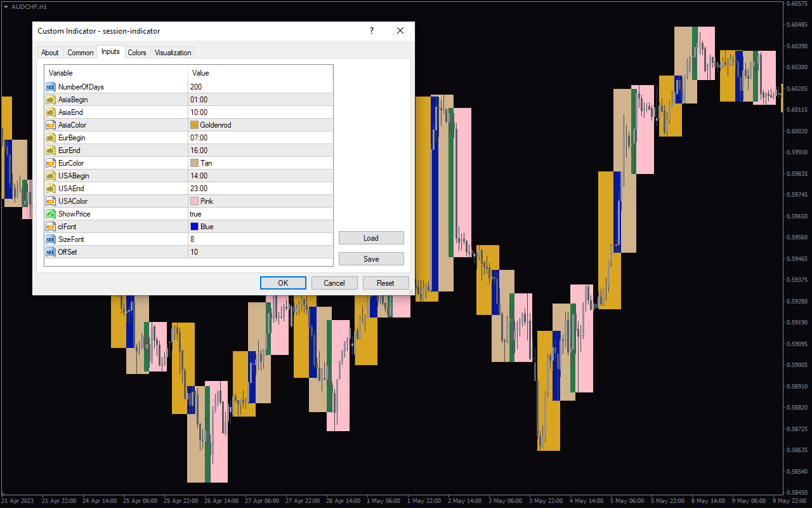Click the AsiaEnd string type icon
Viewport: 812px width, 508px height.
[x=50, y=112]
